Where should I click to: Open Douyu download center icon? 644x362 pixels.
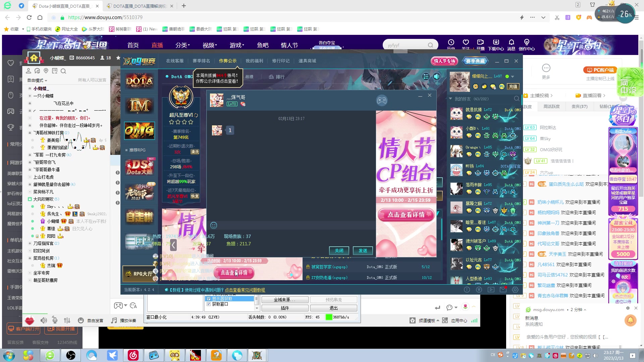point(496,42)
